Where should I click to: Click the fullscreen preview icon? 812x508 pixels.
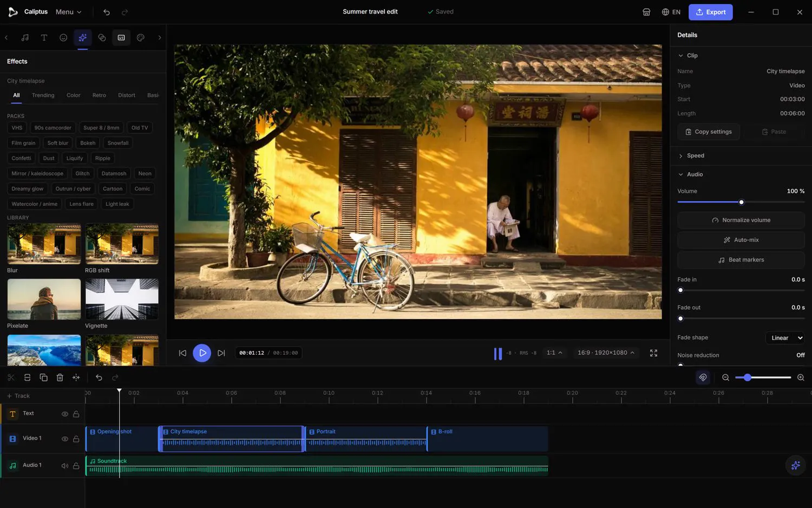coord(653,353)
